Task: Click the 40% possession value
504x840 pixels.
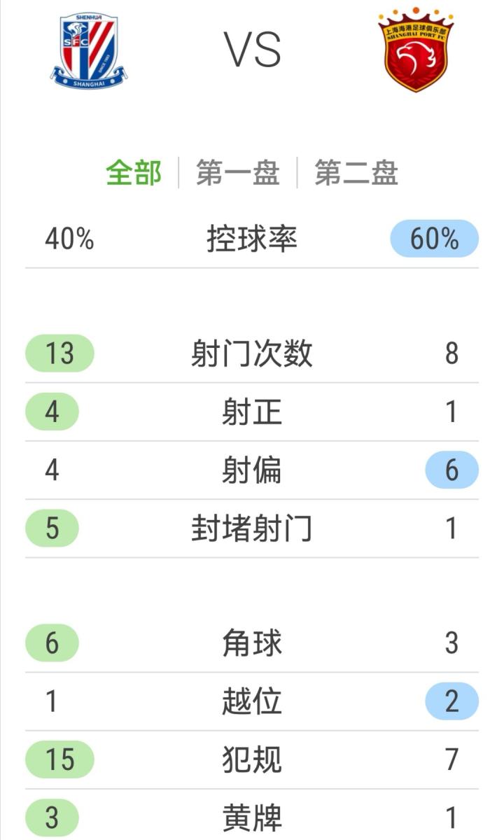Action: 69,239
